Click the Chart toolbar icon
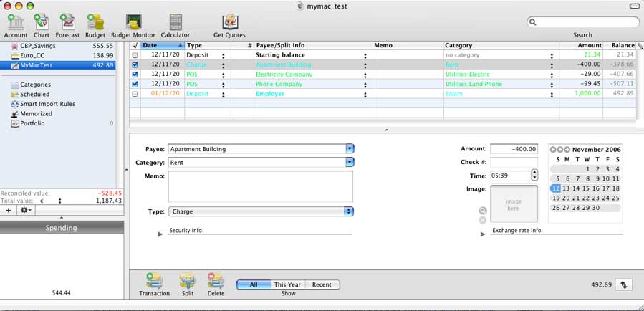The image size is (644, 311). pyautogui.click(x=42, y=22)
